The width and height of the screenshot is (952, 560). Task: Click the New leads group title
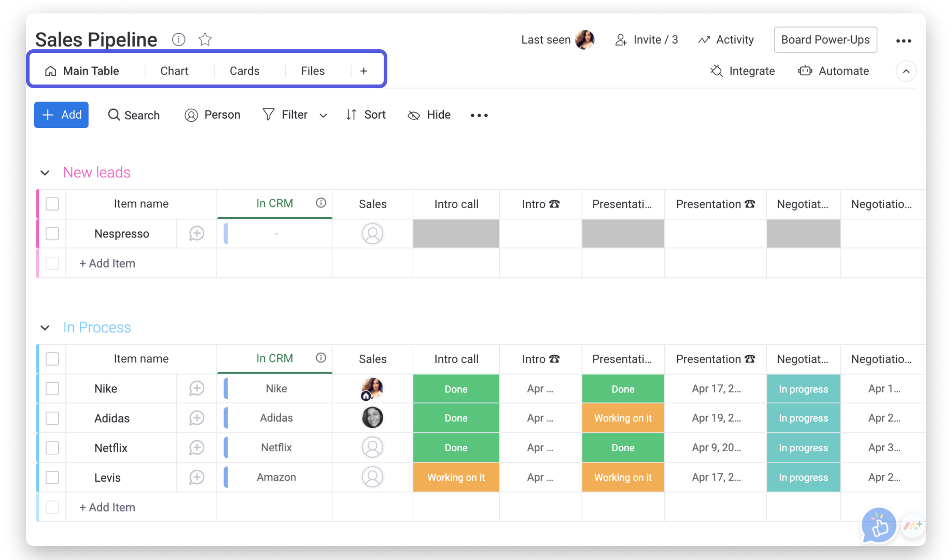[96, 172]
